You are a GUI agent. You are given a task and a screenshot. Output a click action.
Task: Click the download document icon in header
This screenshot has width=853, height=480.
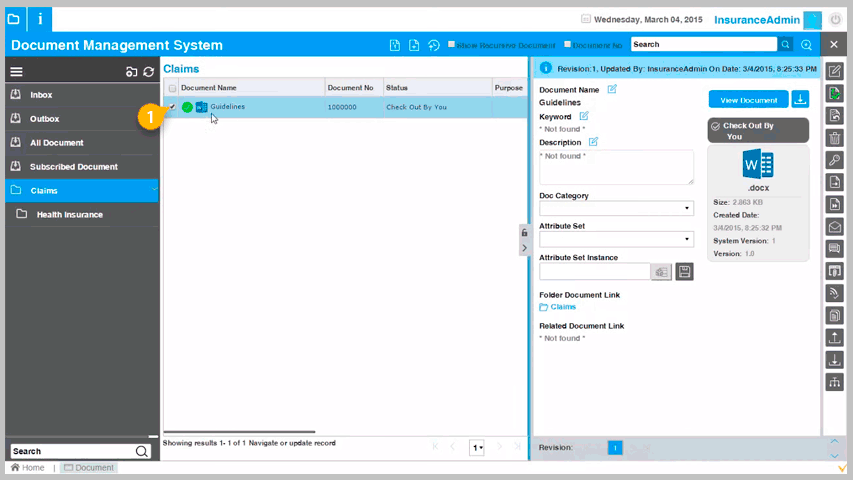point(414,45)
